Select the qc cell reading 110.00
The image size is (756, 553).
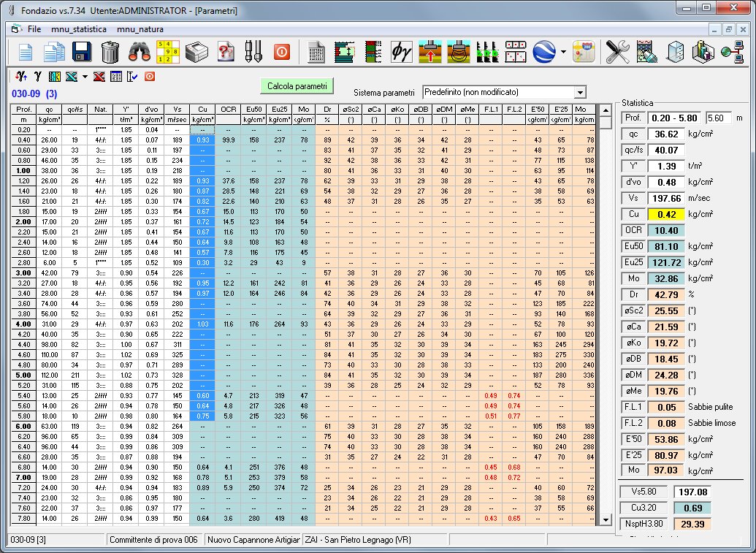click(x=49, y=355)
